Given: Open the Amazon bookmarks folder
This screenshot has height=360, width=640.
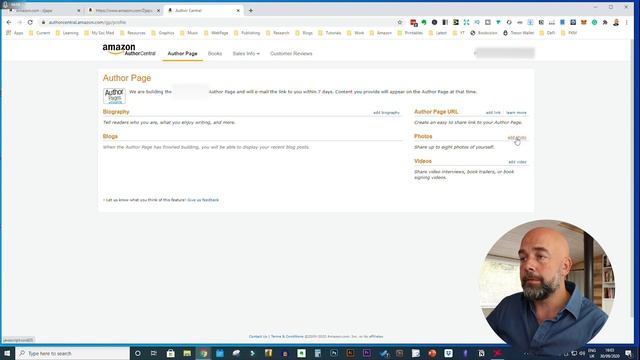Looking at the screenshot, I should click(x=380, y=33).
